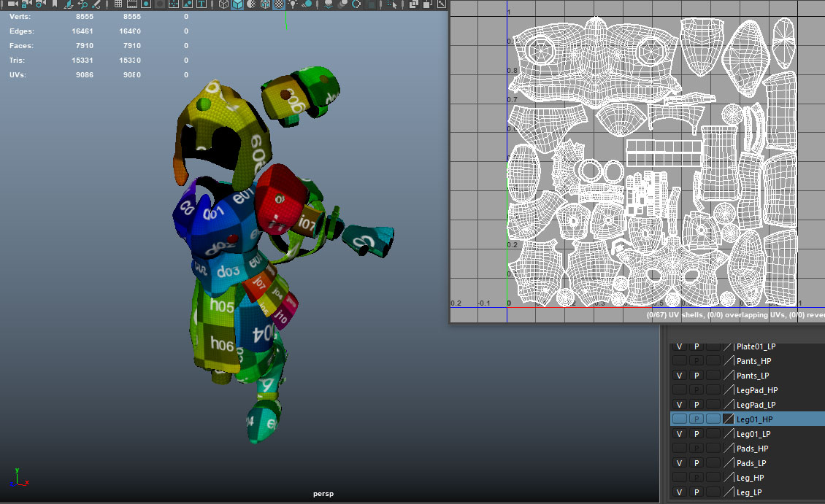The height and width of the screenshot is (504, 825).
Task: Toggle Use All Lights bulb icon
Action: click(x=293, y=4)
